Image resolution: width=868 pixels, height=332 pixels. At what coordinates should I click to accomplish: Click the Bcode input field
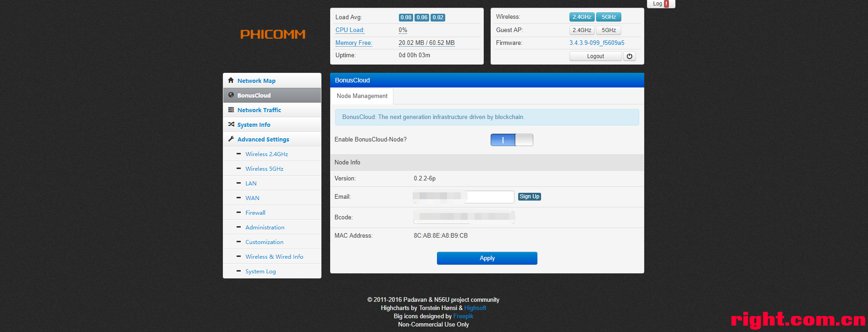pyautogui.click(x=464, y=218)
